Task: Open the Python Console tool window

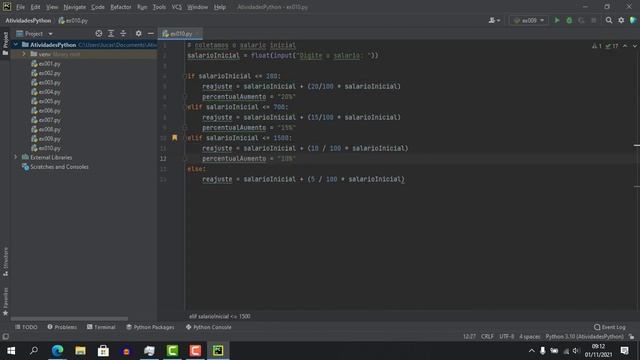Action: (209, 327)
